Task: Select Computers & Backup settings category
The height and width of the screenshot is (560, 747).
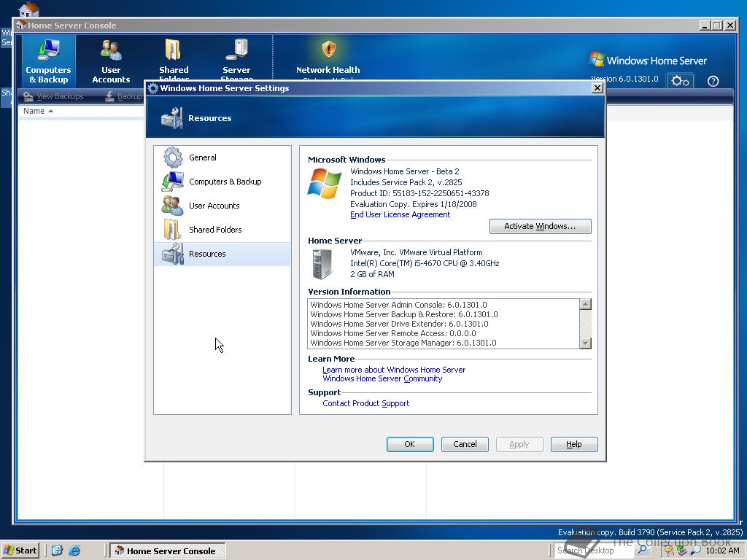Action: click(x=222, y=182)
